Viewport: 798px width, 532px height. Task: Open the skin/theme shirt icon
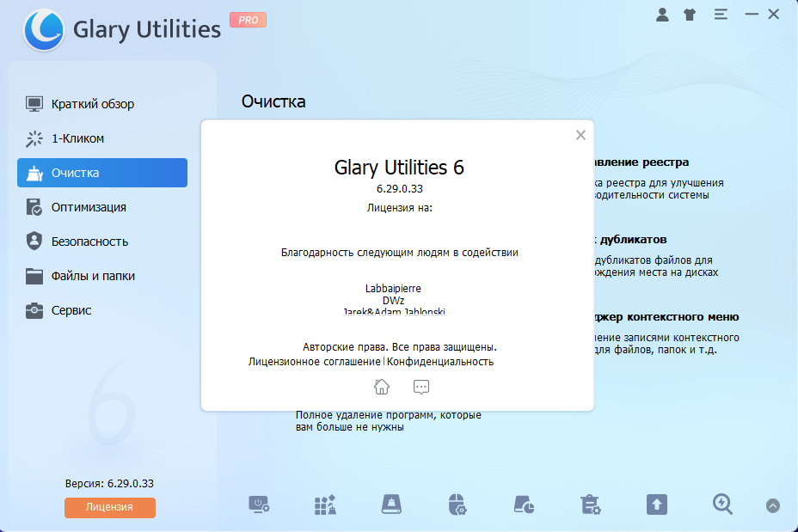pos(690,15)
